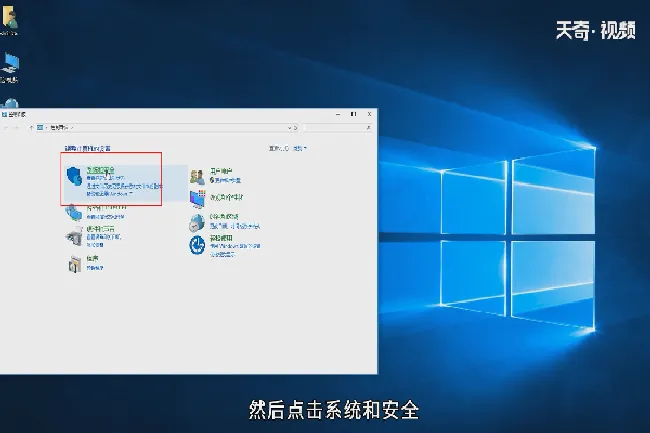Click the System and Security heading link
The height and width of the screenshot is (433, 650).
(x=100, y=170)
